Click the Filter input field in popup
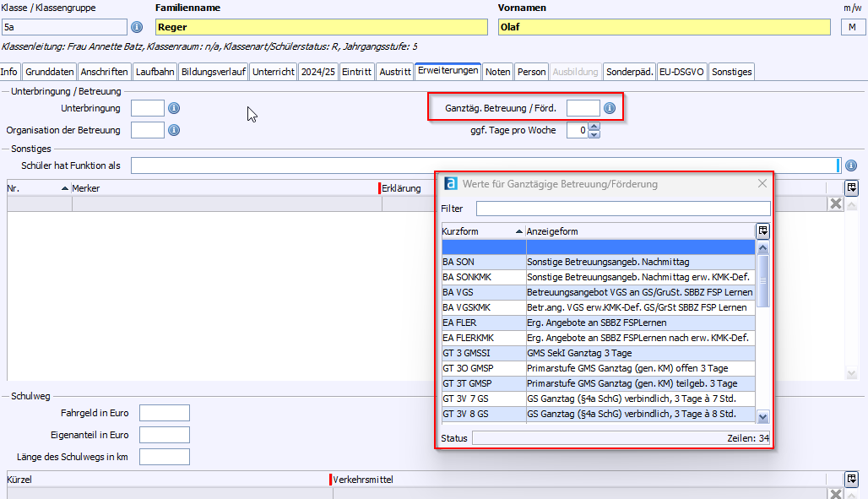 623,209
